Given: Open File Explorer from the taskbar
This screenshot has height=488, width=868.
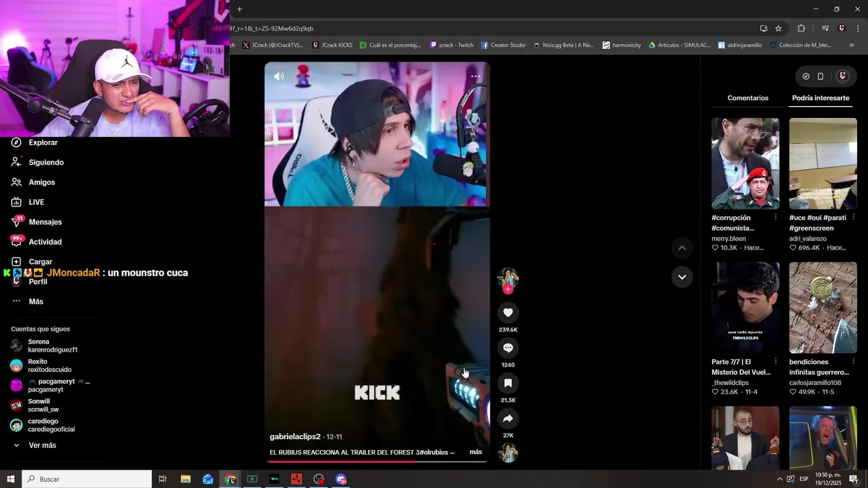Looking at the screenshot, I should click(186, 479).
